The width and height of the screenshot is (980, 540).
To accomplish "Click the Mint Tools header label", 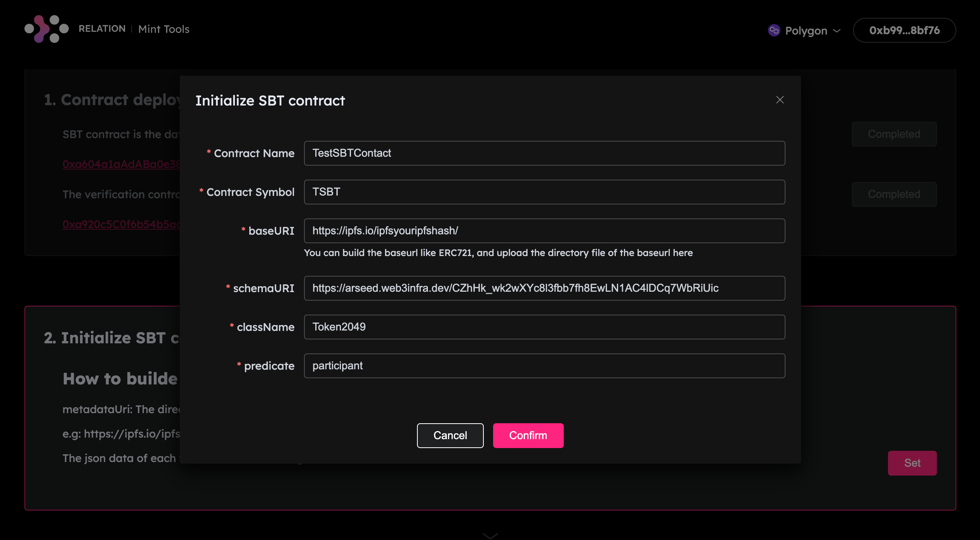I will (164, 29).
